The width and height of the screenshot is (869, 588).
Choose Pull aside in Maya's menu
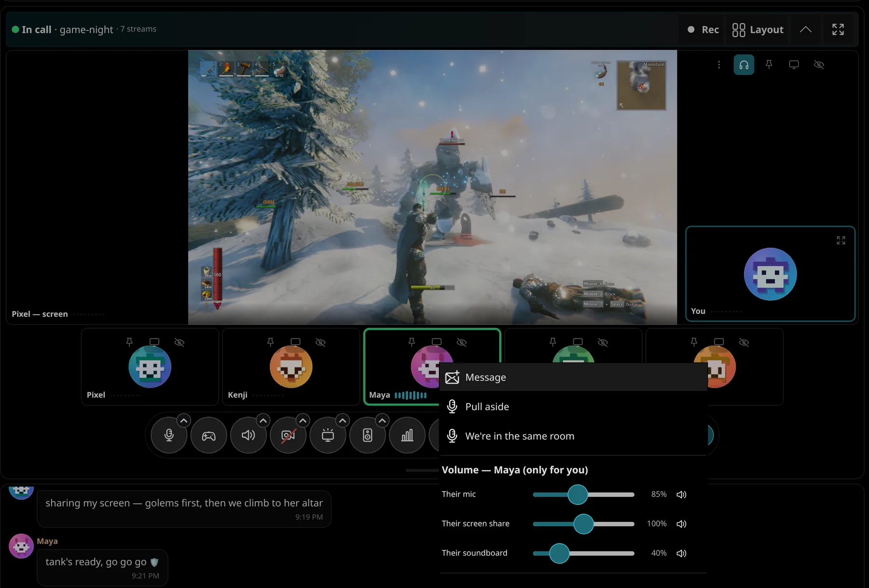[x=573, y=406]
